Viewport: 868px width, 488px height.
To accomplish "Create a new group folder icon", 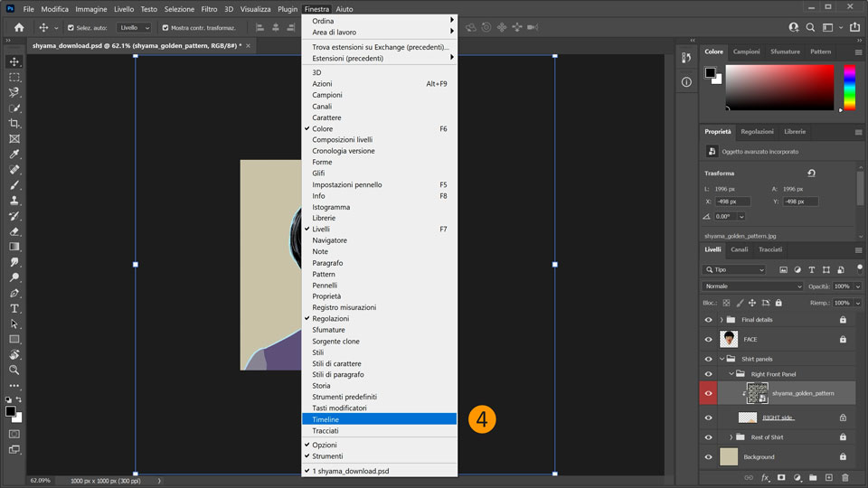I will [x=813, y=477].
